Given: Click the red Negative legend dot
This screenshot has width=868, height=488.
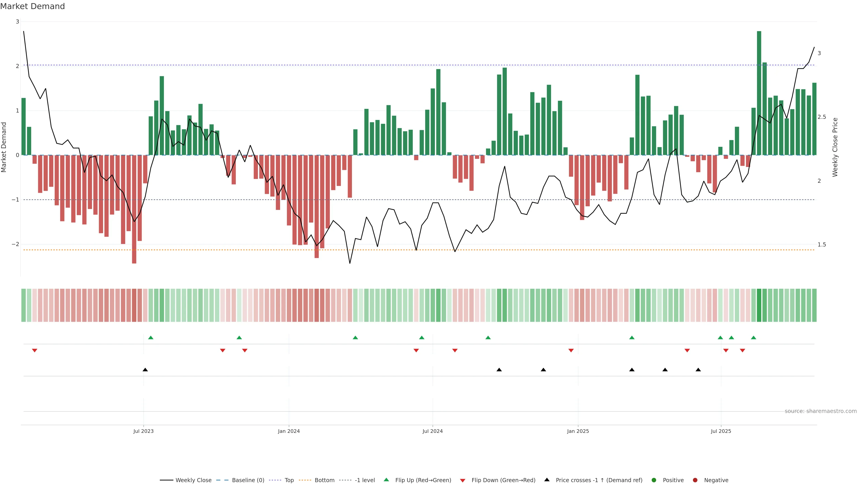Looking at the screenshot, I should [695, 480].
